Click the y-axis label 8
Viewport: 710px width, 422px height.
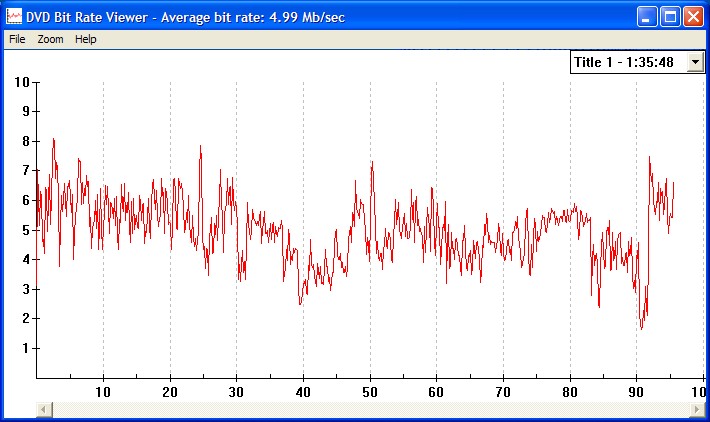point(26,141)
